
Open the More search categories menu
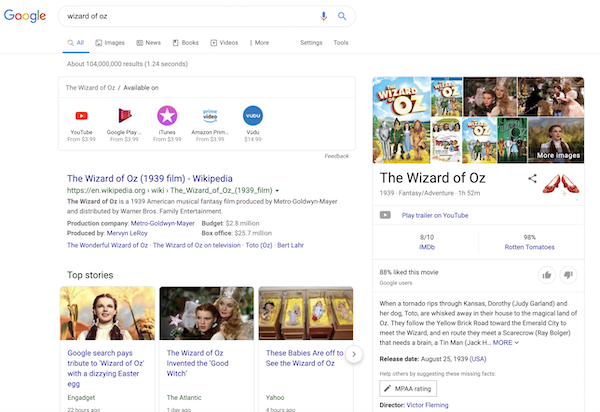pos(259,42)
